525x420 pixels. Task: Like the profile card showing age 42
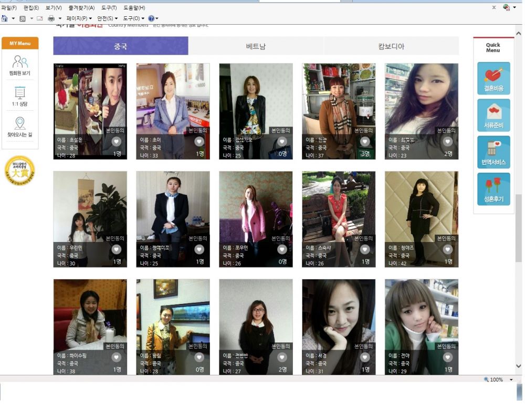[448, 249]
